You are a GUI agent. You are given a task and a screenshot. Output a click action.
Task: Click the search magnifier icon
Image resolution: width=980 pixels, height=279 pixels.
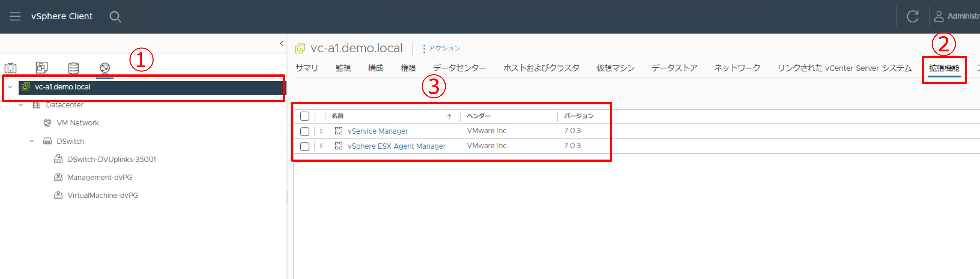[x=115, y=17]
